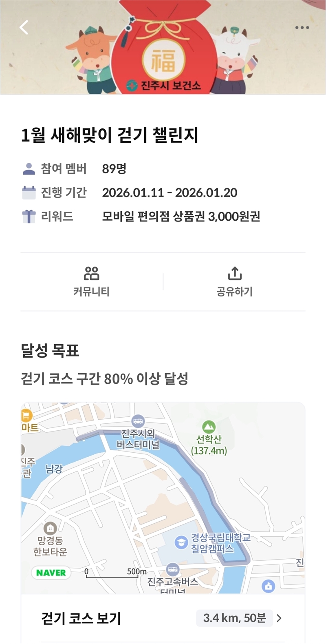Select the 선학산 mountain marker icon
The height and width of the screenshot is (644, 326).
[x=209, y=427]
